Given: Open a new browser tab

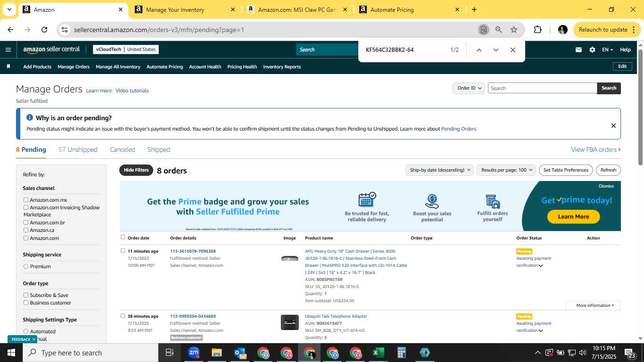Looking at the screenshot, I should (474, 9).
